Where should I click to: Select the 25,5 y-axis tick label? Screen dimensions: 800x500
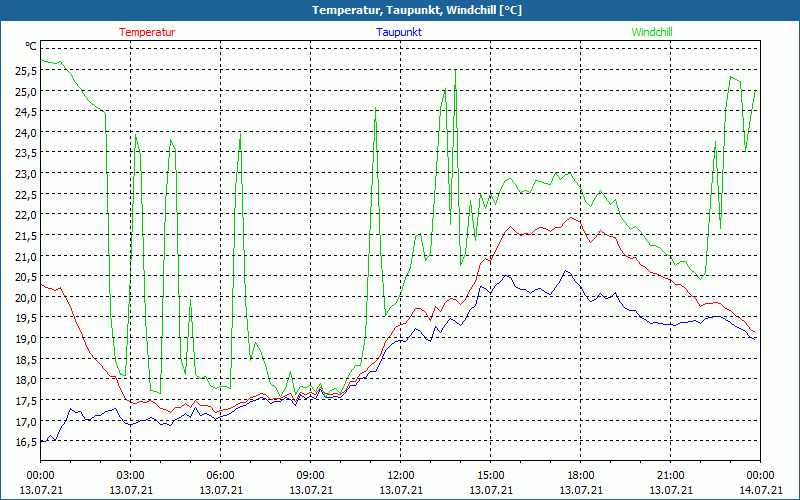[25, 70]
